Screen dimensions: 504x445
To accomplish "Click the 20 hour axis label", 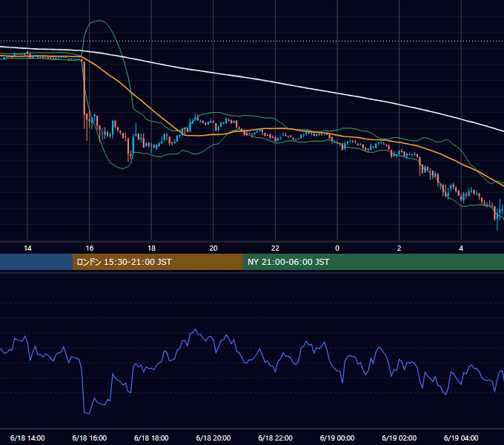I will (213, 248).
